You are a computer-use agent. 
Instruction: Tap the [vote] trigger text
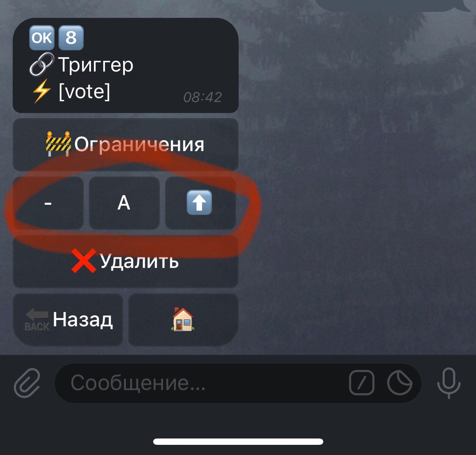tap(84, 91)
